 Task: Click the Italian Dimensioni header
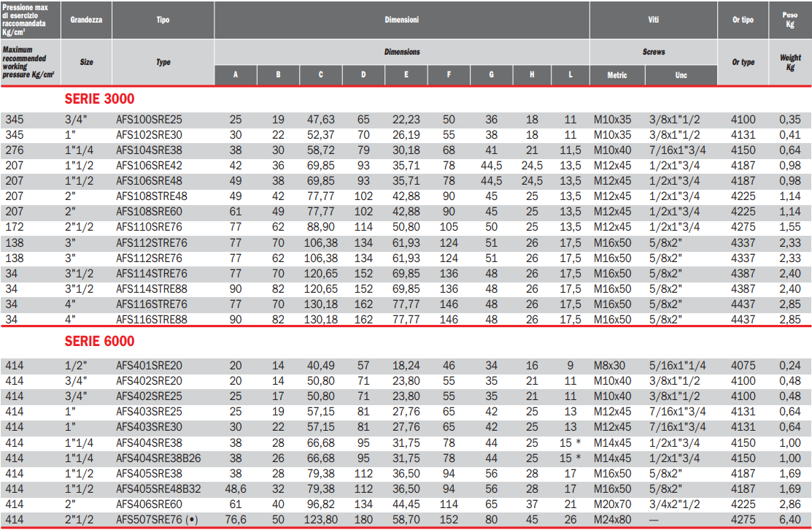(x=401, y=20)
